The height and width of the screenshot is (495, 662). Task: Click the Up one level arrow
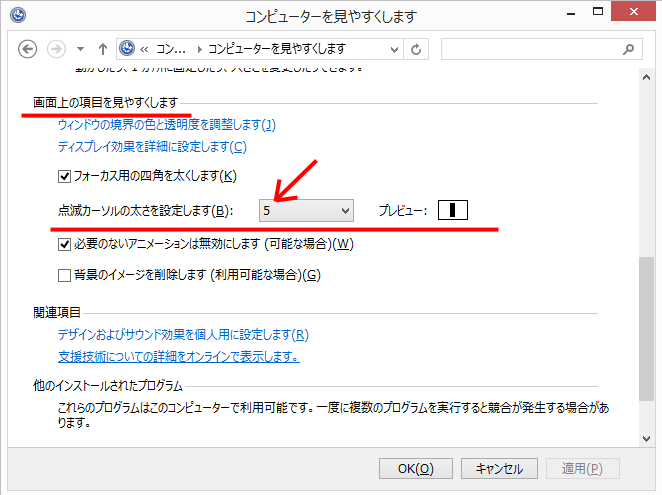pyautogui.click(x=103, y=48)
